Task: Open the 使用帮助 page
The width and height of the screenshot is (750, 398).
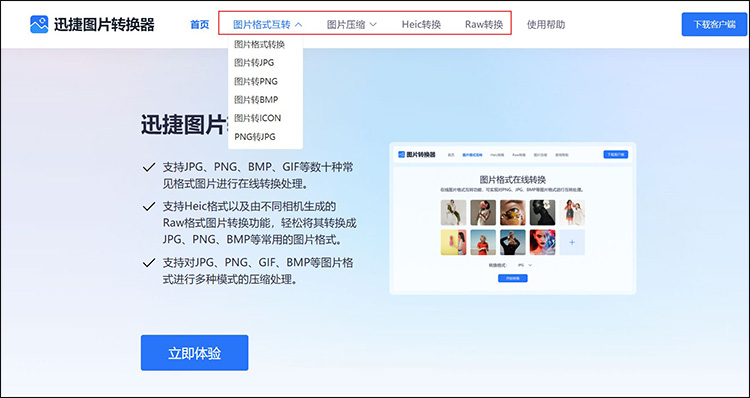Action: click(x=546, y=24)
